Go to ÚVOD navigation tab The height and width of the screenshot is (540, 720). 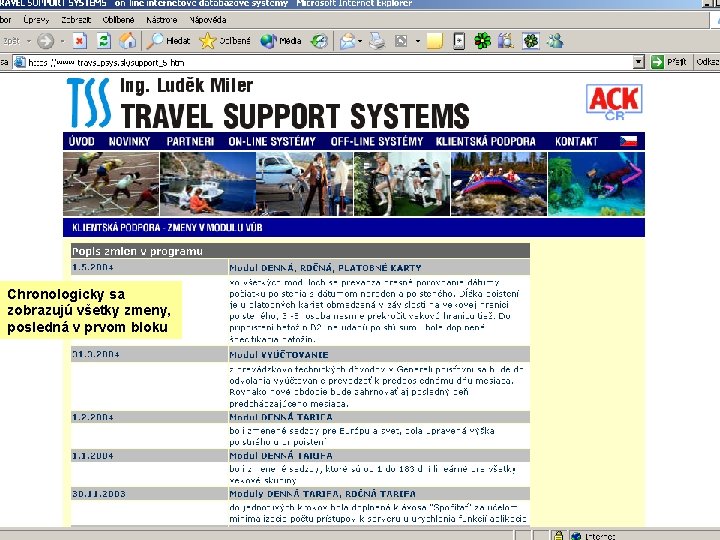pyautogui.click(x=81, y=141)
